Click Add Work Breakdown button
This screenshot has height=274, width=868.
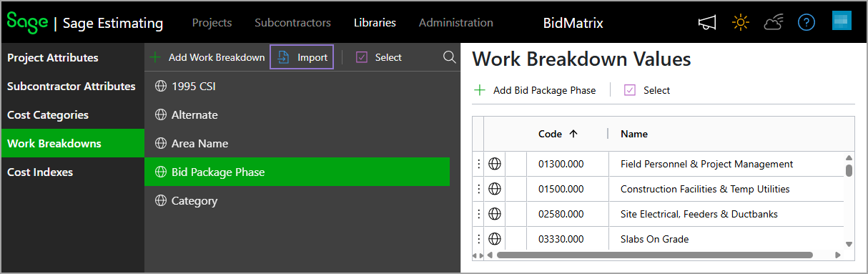coord(208,57)
